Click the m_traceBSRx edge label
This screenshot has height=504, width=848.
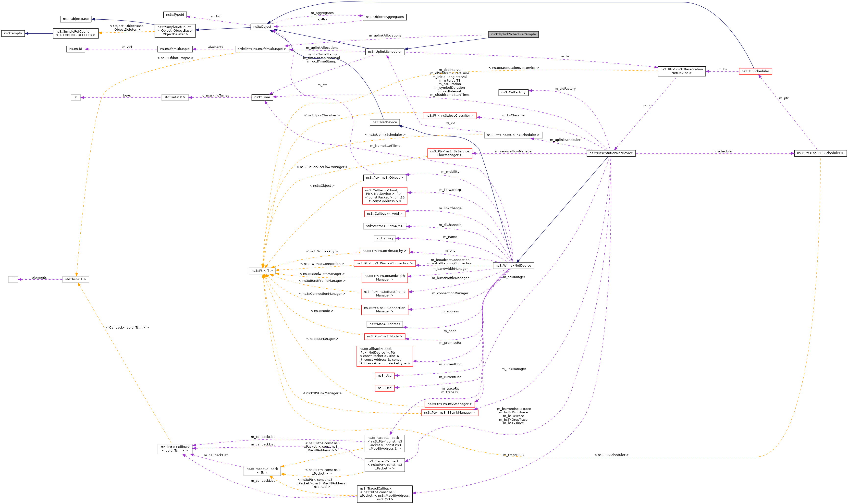(x=514, y=455)
